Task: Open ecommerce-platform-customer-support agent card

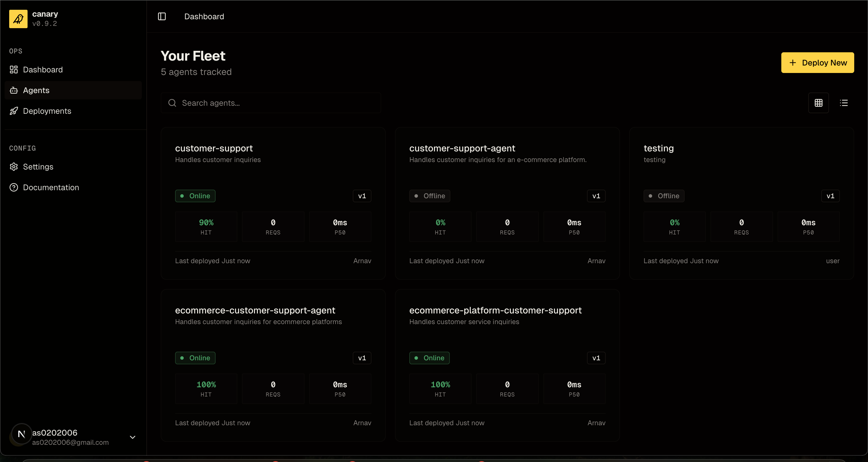Action: 495,310
